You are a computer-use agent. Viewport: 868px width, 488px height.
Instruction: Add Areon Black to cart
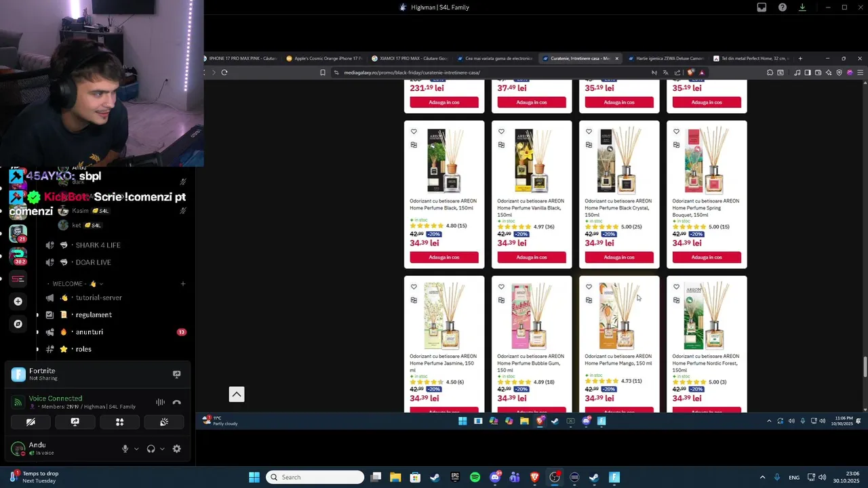[444, 258]
